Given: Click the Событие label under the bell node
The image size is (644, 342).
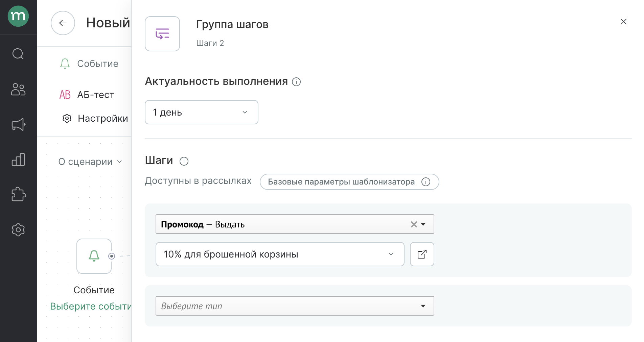Looking at the screenshot, I should click(x=94, y=290).
